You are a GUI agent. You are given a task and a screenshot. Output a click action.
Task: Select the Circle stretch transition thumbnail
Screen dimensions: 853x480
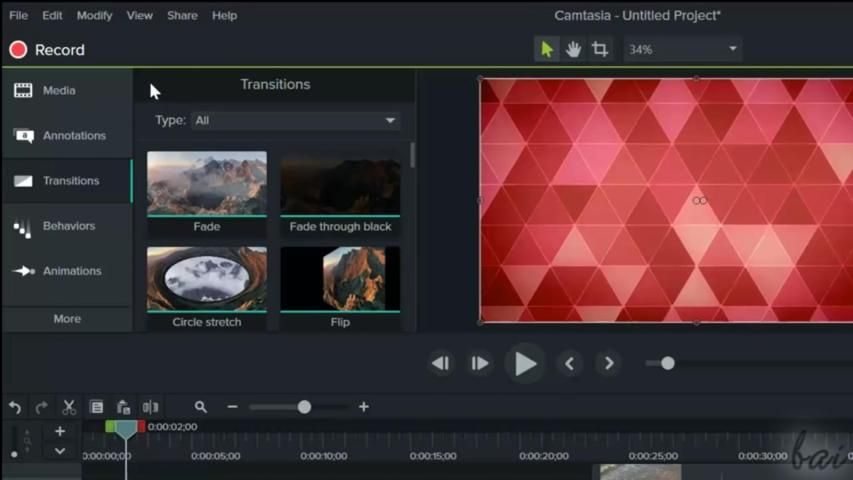207,279
